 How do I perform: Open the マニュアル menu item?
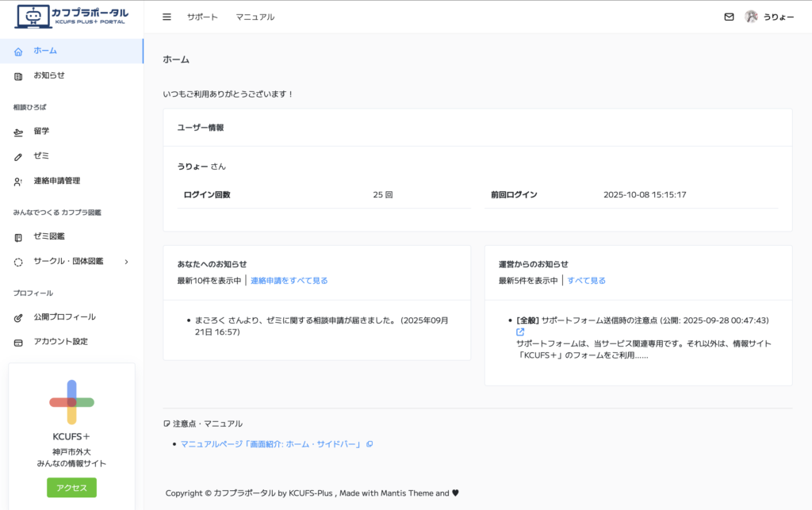[x=255, y=17]
